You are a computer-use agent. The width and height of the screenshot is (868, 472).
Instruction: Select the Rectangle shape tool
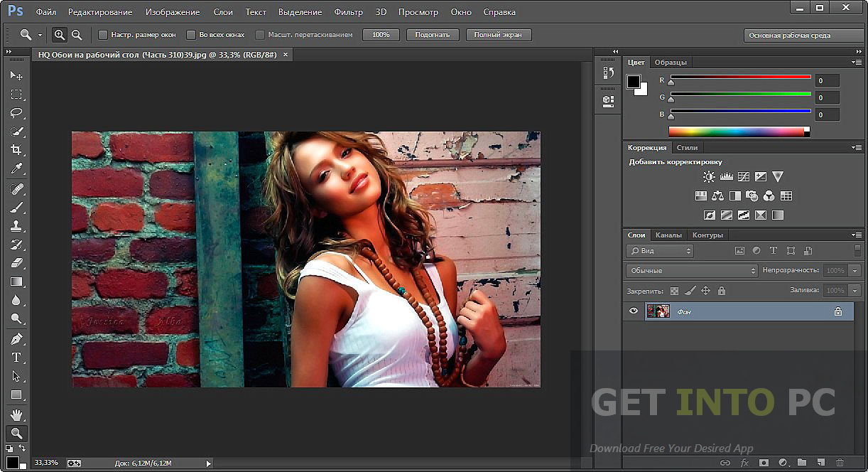16,395
